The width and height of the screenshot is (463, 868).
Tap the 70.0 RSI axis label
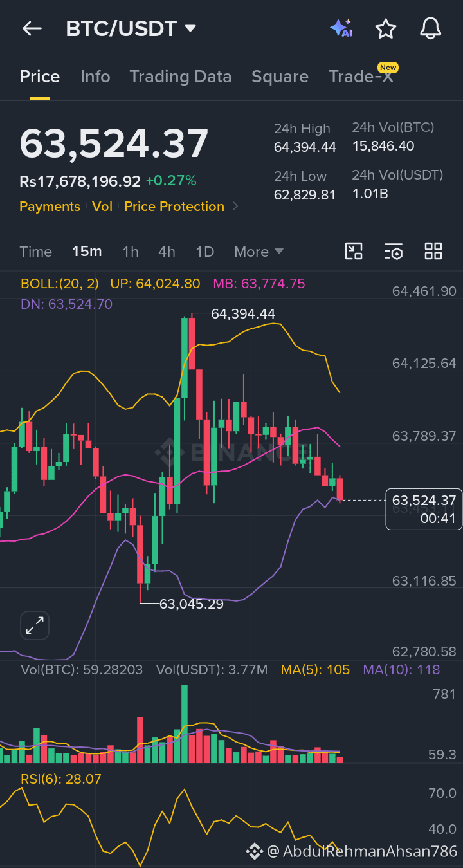click(x=443, y=793)
